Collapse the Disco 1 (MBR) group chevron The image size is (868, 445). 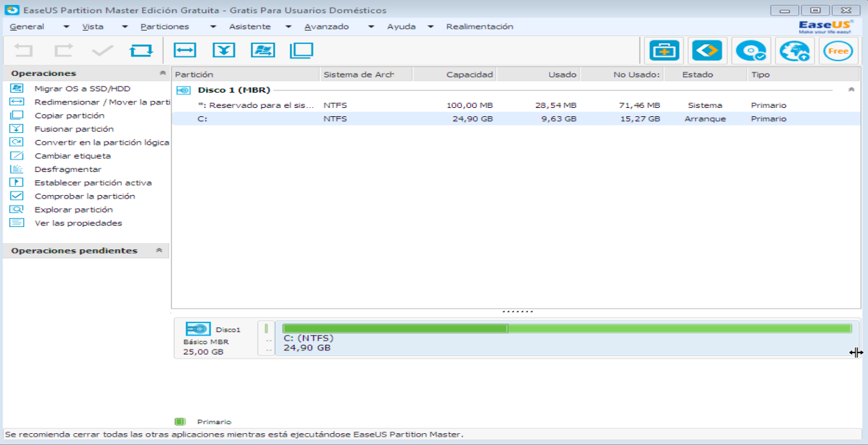click(x=851, y=90)
